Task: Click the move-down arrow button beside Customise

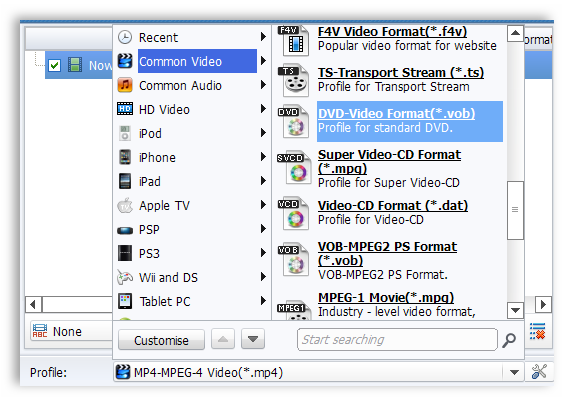Action: (253, 339)
